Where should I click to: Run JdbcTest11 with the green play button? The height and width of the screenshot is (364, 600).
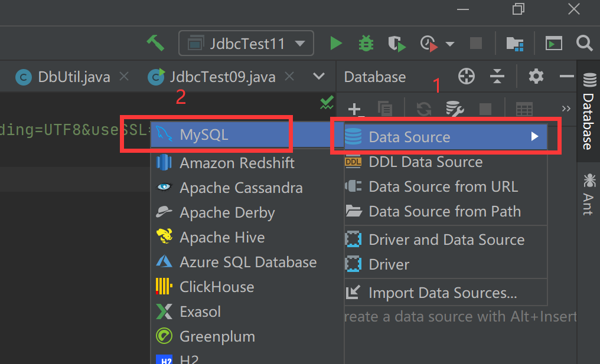pyautogui.click(x=335, y=43)
